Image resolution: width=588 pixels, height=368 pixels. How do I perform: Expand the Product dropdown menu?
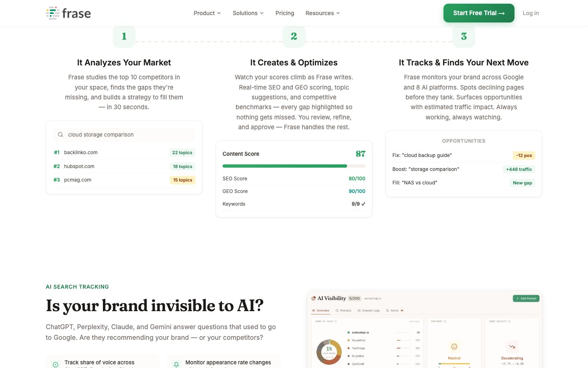[207, 13]
